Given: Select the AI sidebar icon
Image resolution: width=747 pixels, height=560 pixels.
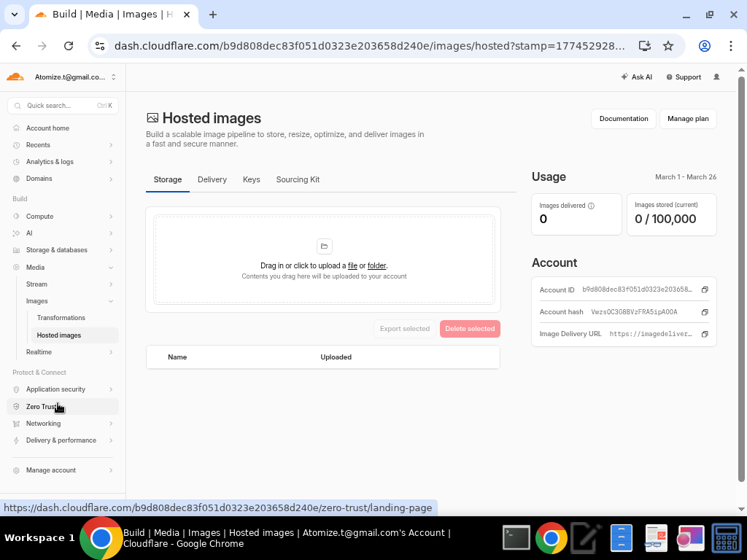Looking at the screenshot, I should pos(16,233).
